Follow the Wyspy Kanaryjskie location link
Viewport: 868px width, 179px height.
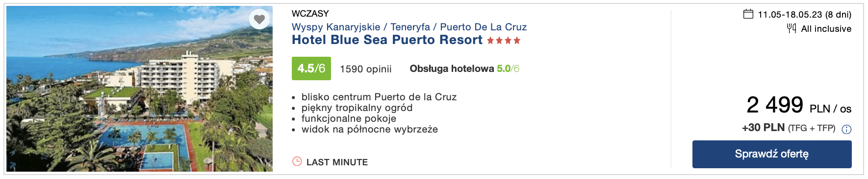(336, 27)
